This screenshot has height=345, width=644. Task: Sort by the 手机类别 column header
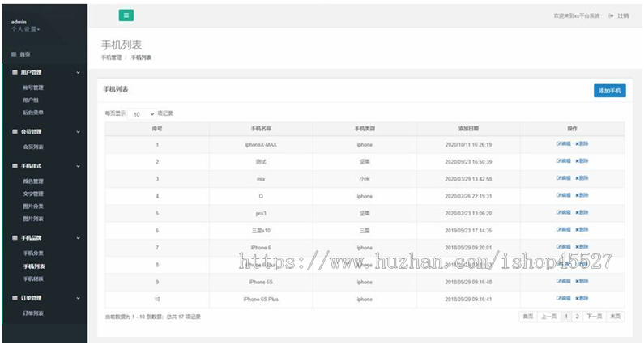coord(365,129)
